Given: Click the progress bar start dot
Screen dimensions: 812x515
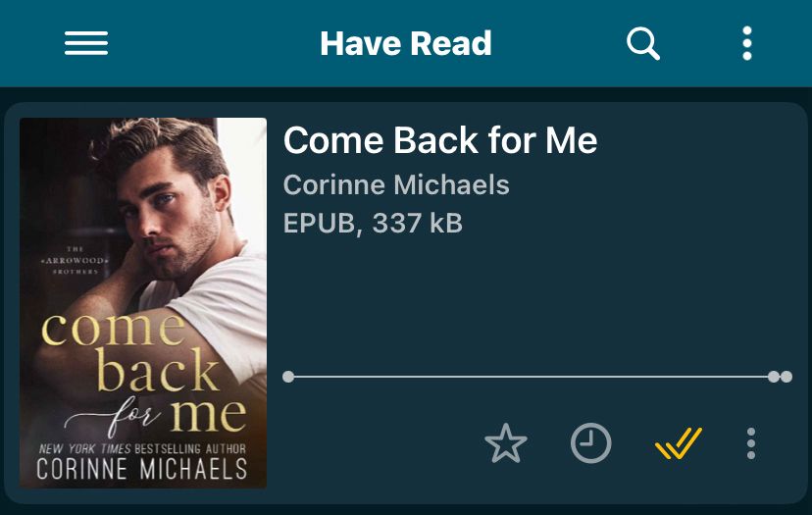Looking at the screenshot, I should click(288, 377).
